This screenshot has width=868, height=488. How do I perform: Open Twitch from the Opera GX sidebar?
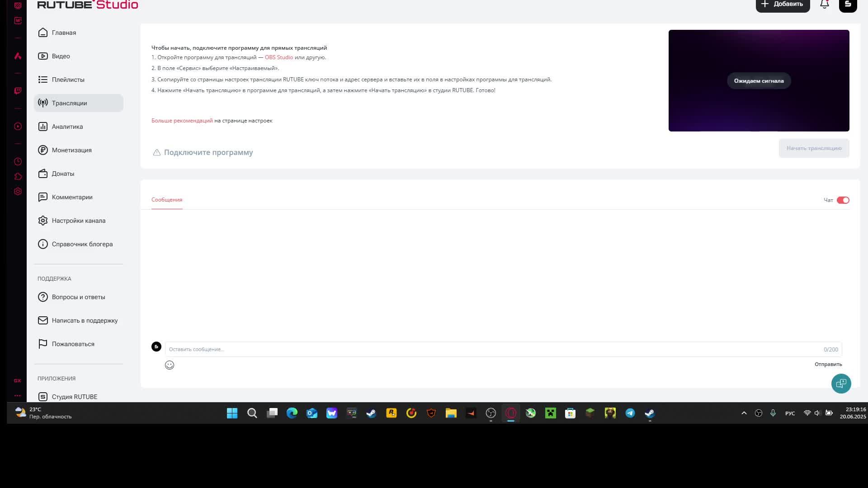pos(18,91)
